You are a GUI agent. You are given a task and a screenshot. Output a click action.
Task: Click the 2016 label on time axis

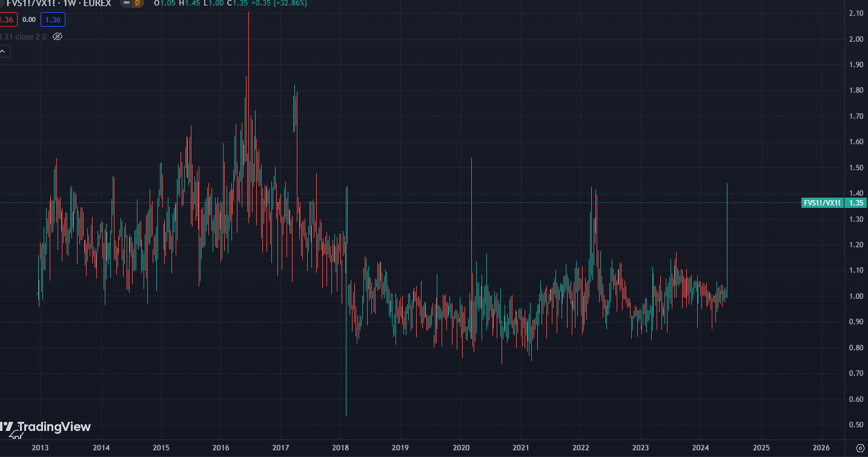pyautogui.click(x=220, y=448)
